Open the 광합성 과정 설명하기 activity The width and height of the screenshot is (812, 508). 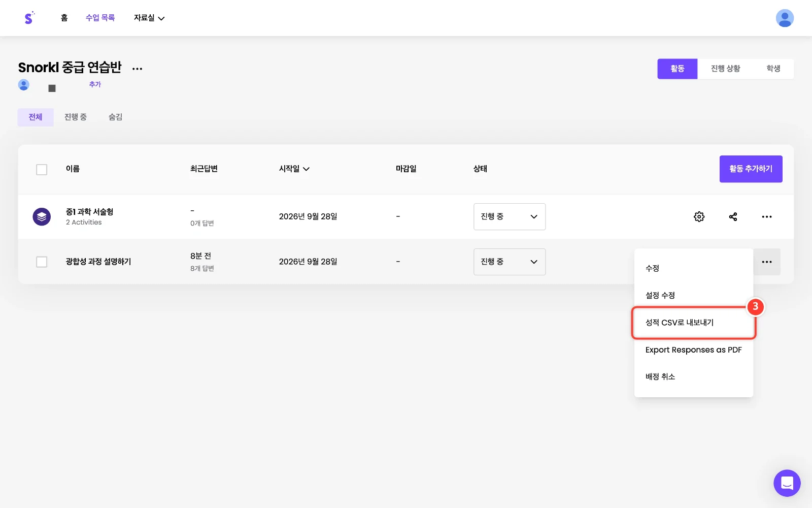point(98,262)
